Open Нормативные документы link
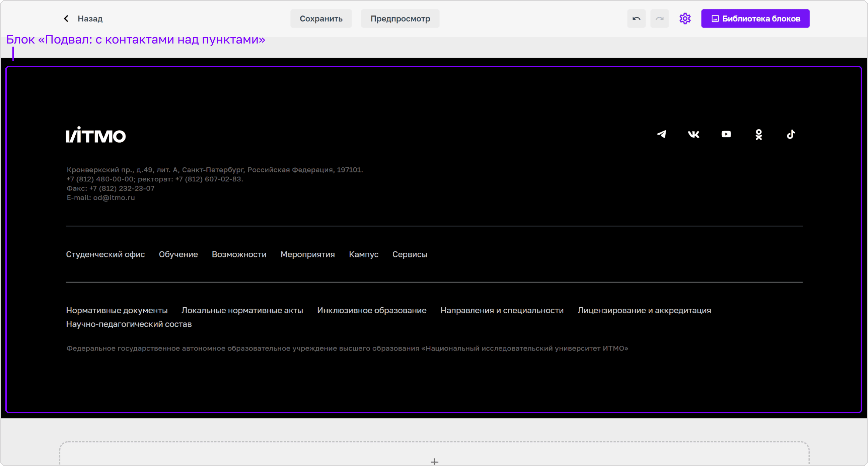This screenshot has height=466, width=868. 117,310
